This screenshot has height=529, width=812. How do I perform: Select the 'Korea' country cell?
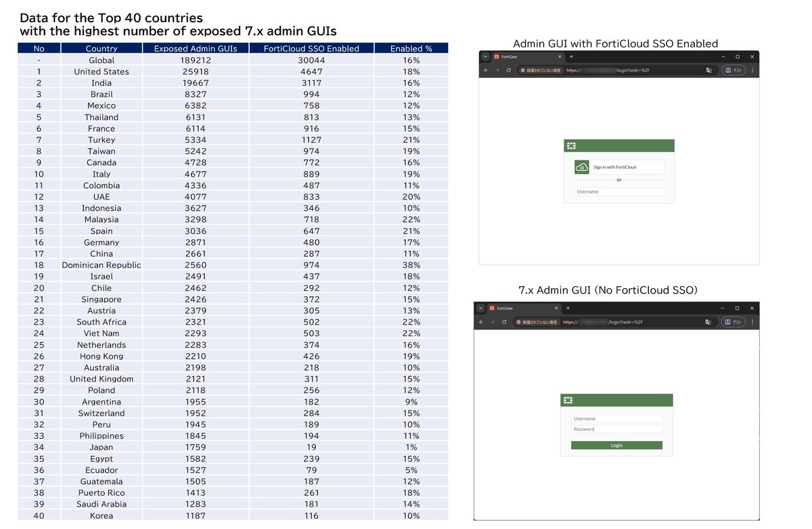[101, 515]
